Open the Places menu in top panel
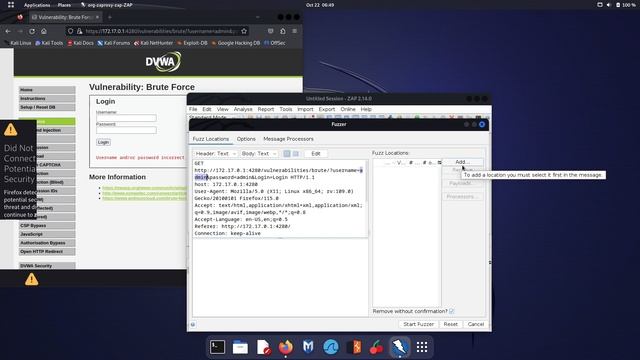This screenshot has width=640, height=360. click(x=64, y=5)
